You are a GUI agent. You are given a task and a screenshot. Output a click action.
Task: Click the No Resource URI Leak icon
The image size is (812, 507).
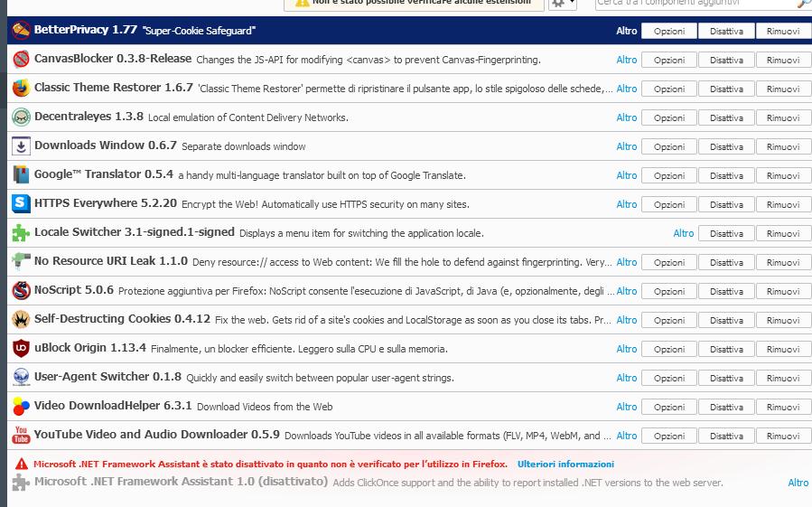point(22,262)
